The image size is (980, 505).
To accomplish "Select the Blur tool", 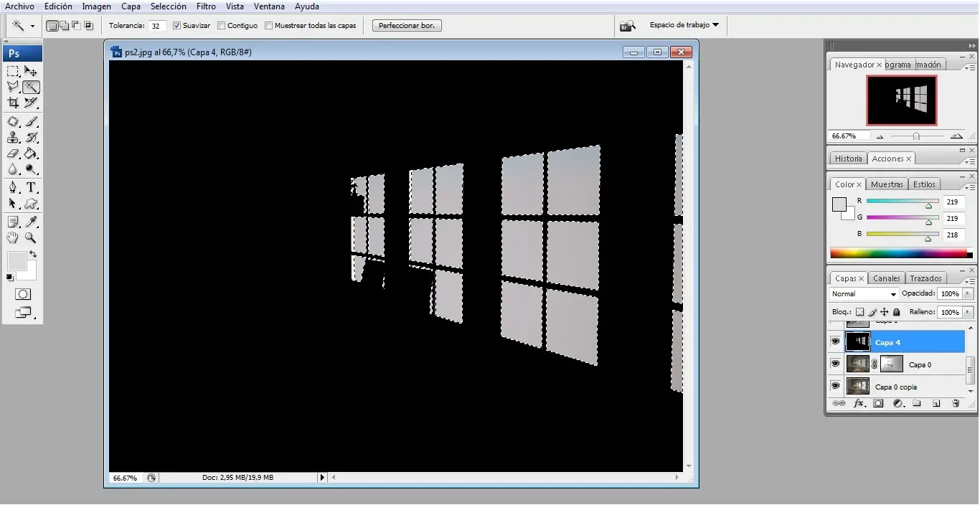I will pos(13,169).
